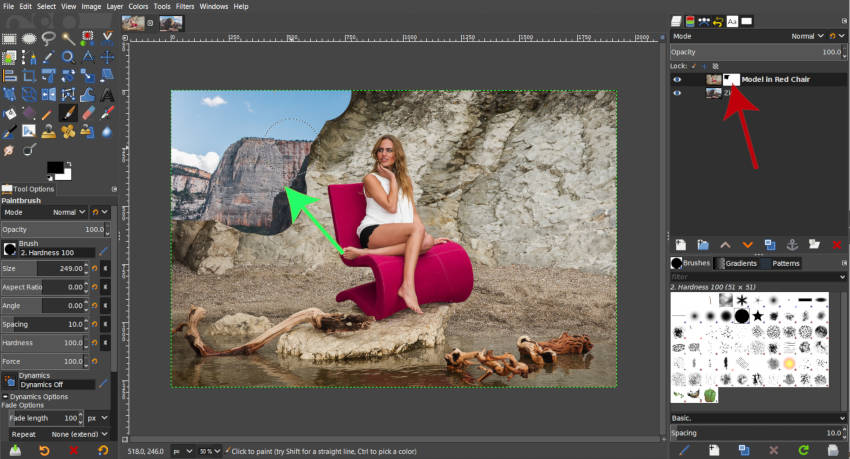The image size is (850, 459).
Task: Select the Select by Color tool
Action: point(87,38)
